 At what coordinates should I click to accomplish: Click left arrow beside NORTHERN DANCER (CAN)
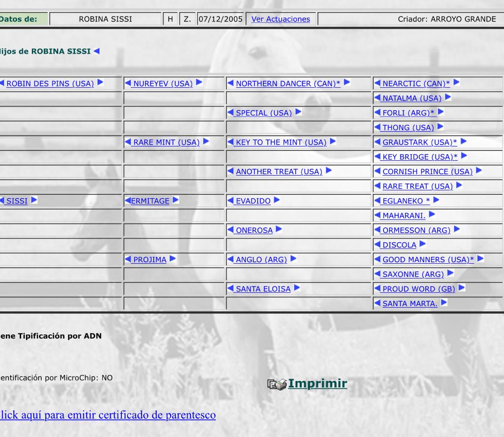[230, 83]
